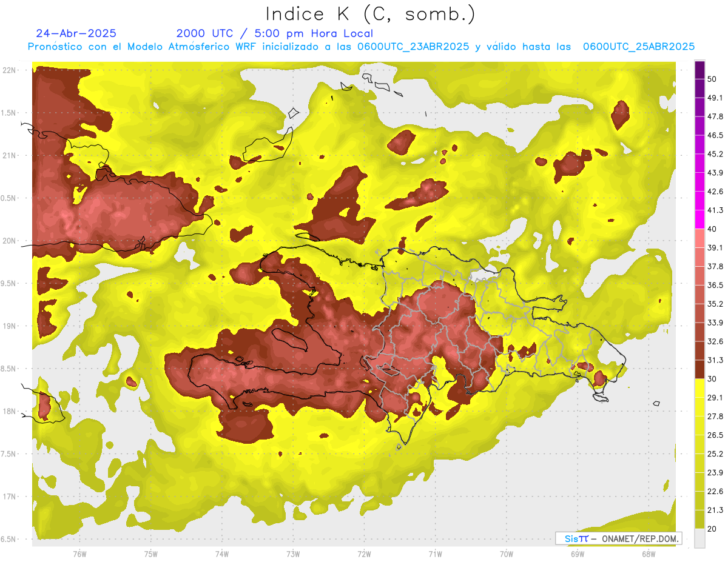This screenshot has height=562, width=728.
Task: Click the "43.9" value on the color scale
Action: (715, 173)
